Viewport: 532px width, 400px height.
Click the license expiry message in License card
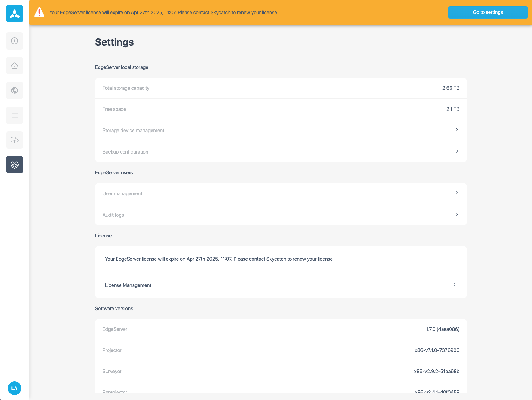tap(219, 259)
